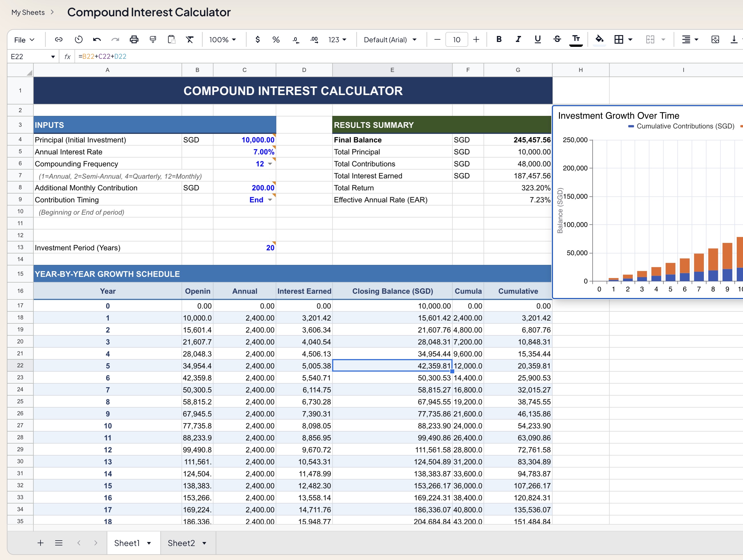This screenshot has height=560, width=743.
Task: Increase decimal places
Action: pos(314,40)
